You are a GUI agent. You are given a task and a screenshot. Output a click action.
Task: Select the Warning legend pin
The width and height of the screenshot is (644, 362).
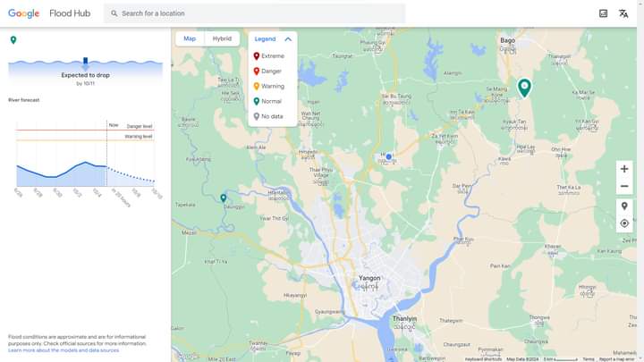tap(257, 86)
